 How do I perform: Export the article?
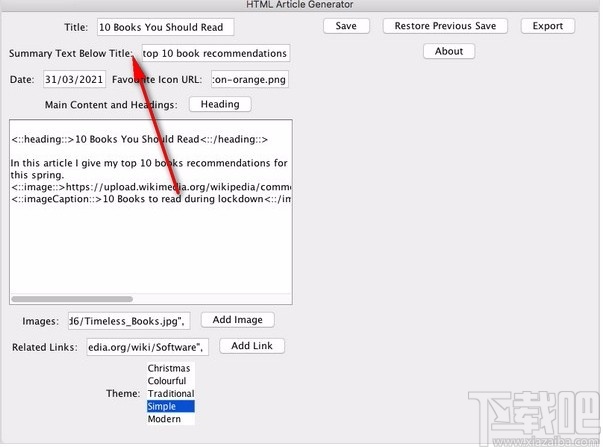(x=548, y=26)
